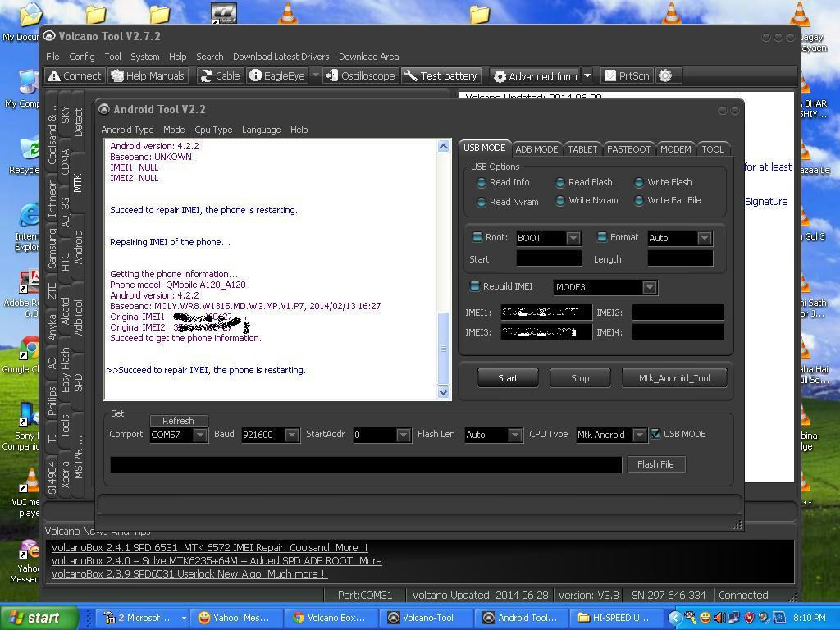Open Config menu in Volcano Tool
The width and height of the screenshot is (840, 630).
(82, 57)
